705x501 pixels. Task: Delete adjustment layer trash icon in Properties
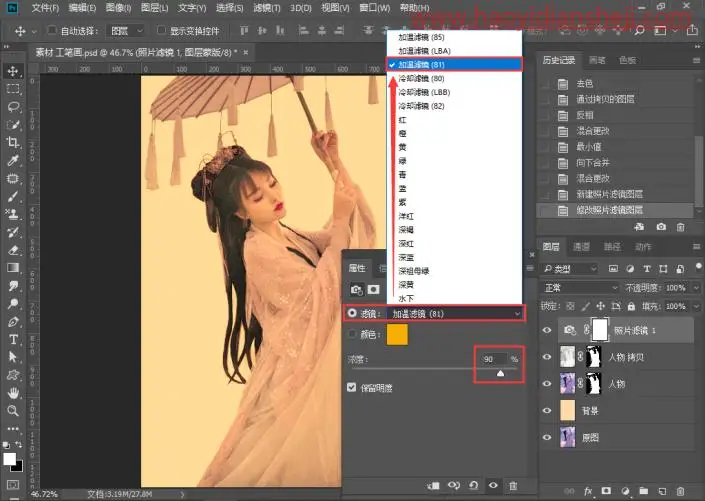pyautogui.click(x=513, y=486)
